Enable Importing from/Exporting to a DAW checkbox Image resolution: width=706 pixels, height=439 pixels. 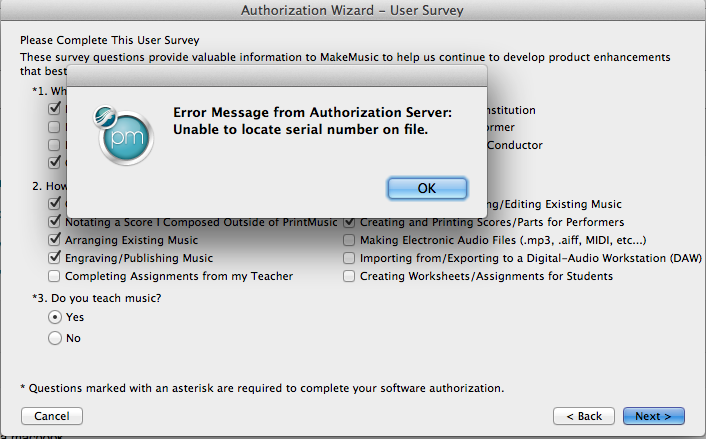(349, 258)
